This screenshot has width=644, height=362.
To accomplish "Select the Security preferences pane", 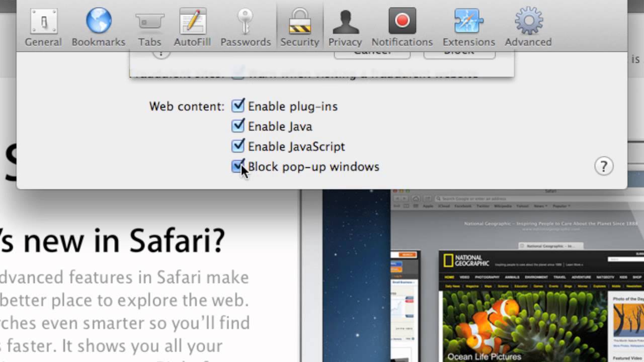I will coord(300,27).
